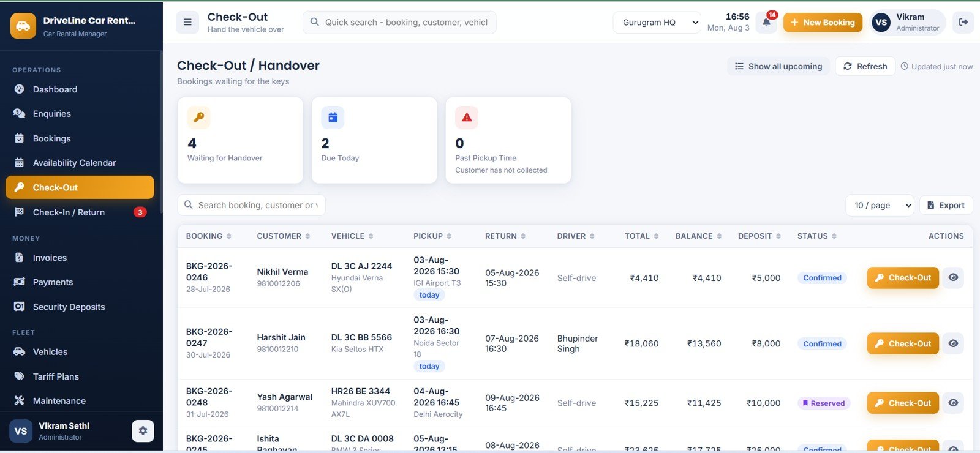The image size is (980, 453).
Task: Sort table by PICKUP column
Action: pos(432,236)
